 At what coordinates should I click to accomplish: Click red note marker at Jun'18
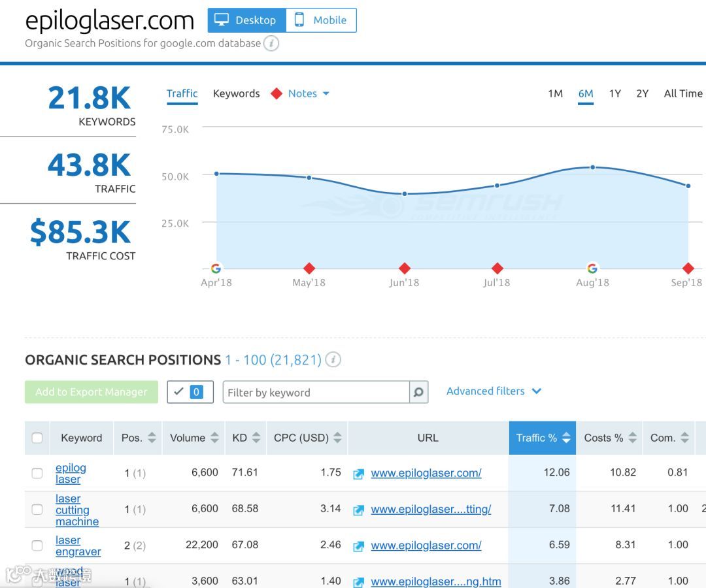405,269
